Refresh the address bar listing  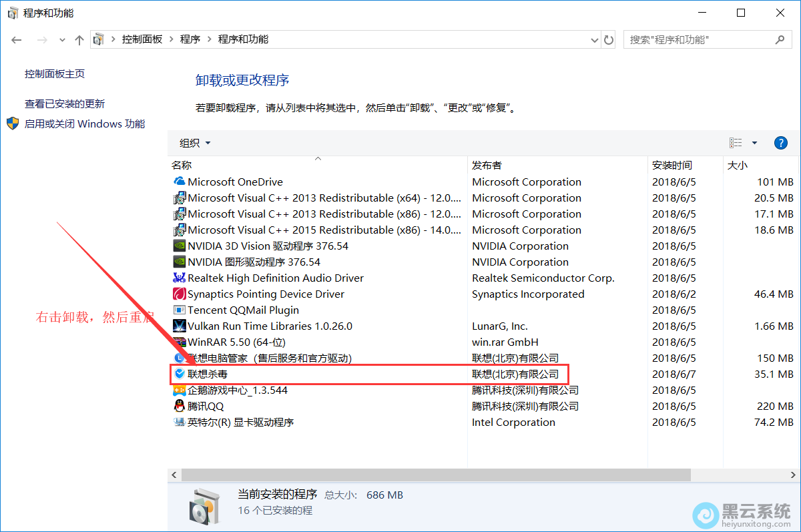pyautogui.click(x=609, y=40)
